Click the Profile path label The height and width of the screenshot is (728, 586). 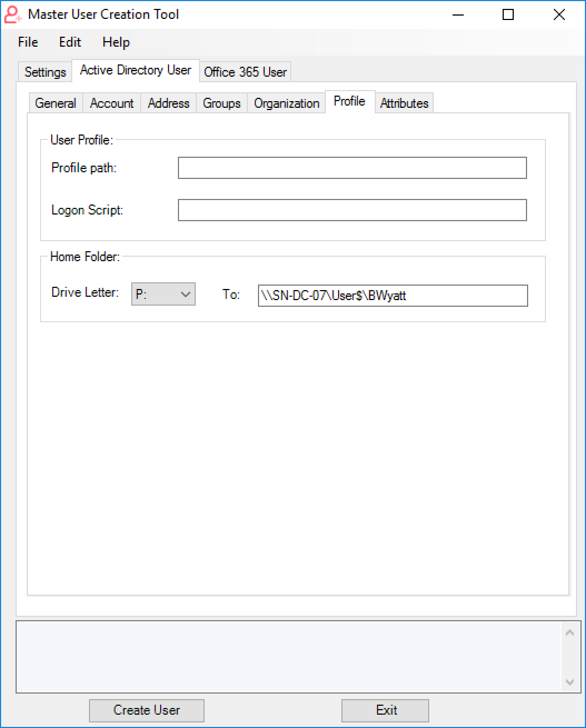pyautogui.click(x=84, y=168)
